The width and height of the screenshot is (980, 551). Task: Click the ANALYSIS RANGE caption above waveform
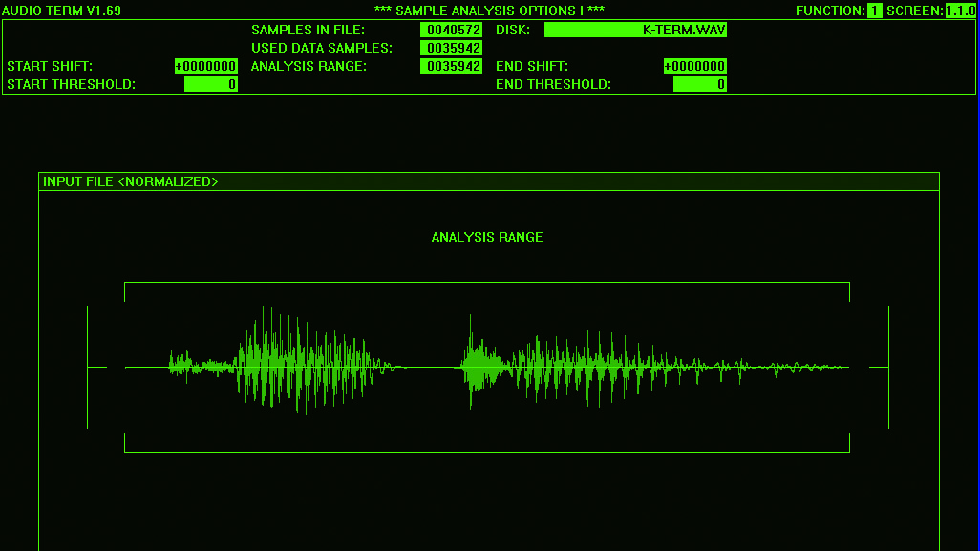[x=487, y=237]
